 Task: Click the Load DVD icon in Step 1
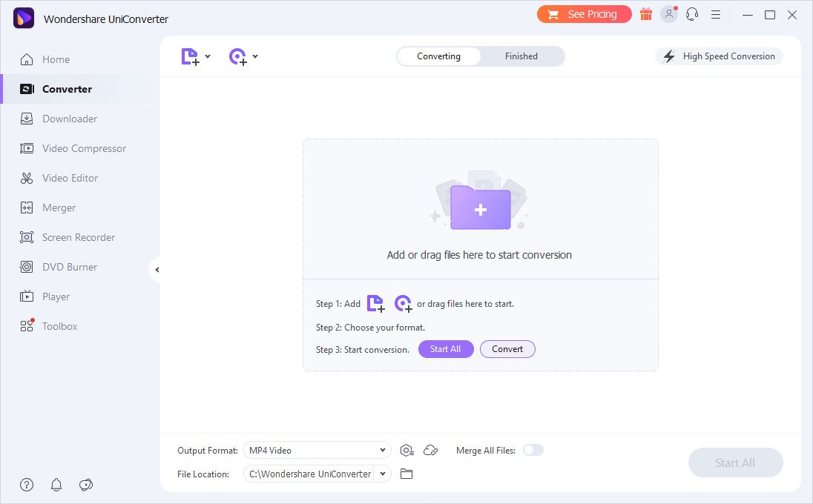pyautogui.click(x=403, y=304)
